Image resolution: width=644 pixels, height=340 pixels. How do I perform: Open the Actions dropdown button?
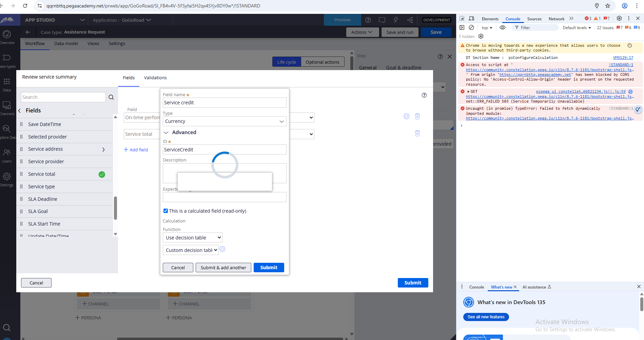[x=362, y=32]
